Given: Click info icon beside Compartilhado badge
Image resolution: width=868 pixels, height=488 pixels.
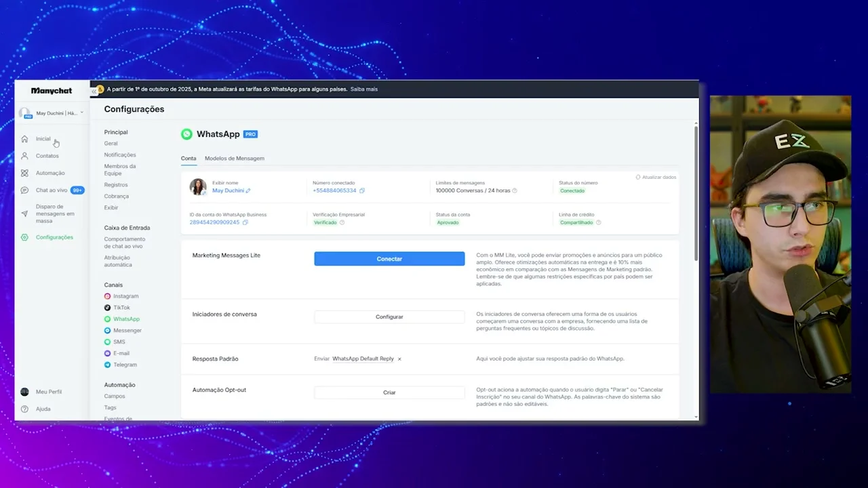Looking at the screenshot, I should (x=598, y=222).
